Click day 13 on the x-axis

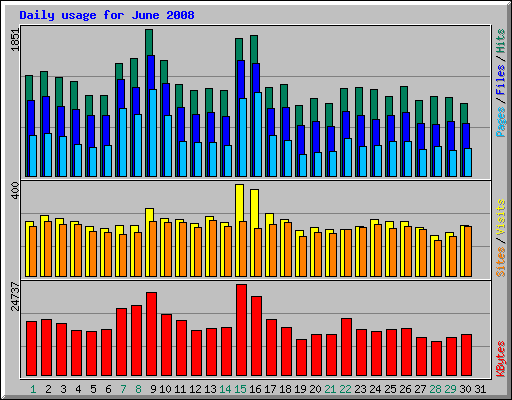tap(210, 389)
